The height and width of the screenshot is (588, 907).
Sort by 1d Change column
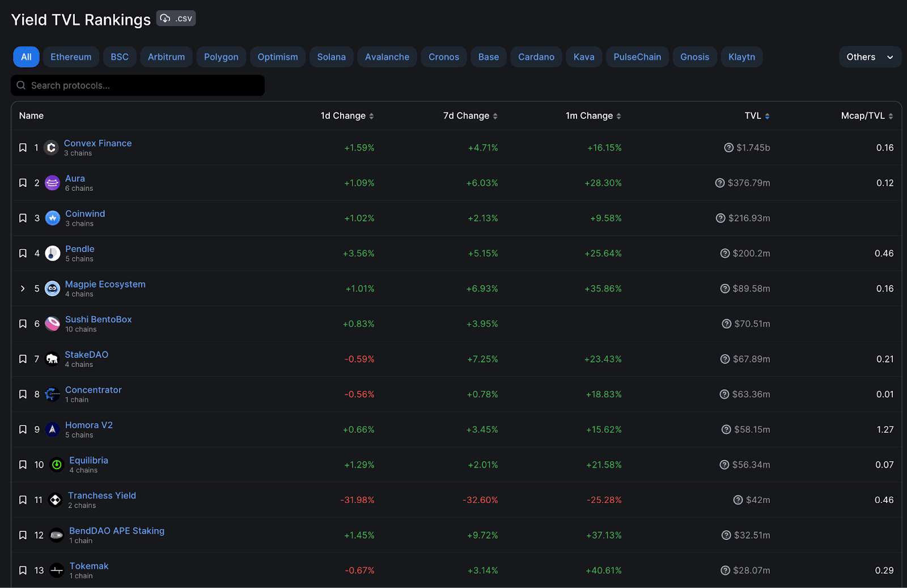347,116
